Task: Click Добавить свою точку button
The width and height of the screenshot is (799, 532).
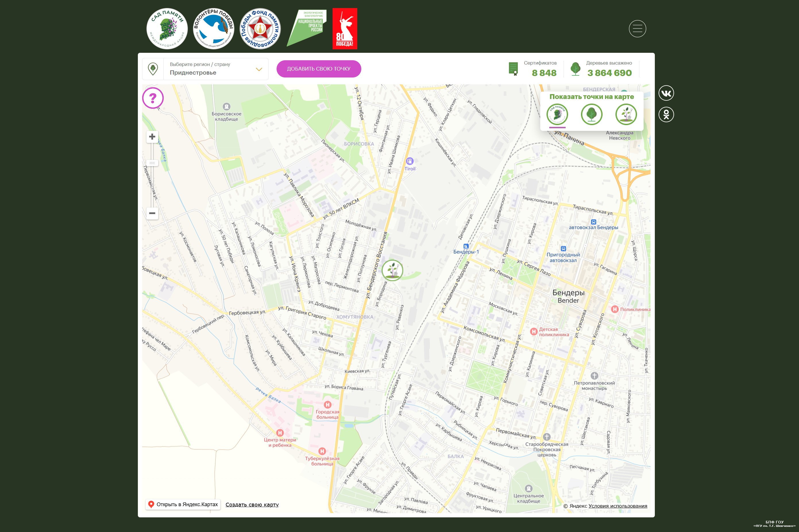Action: (319, 69)
